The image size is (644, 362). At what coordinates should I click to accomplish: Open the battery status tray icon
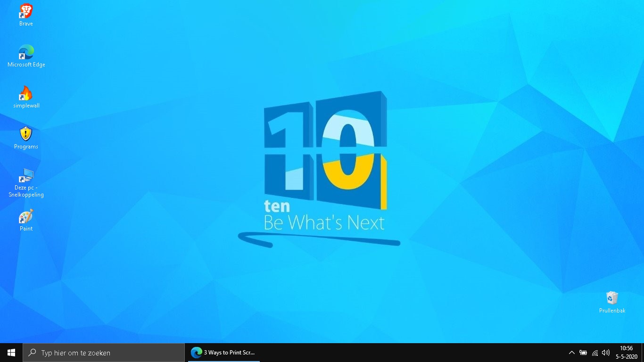[x=583, y=353]
